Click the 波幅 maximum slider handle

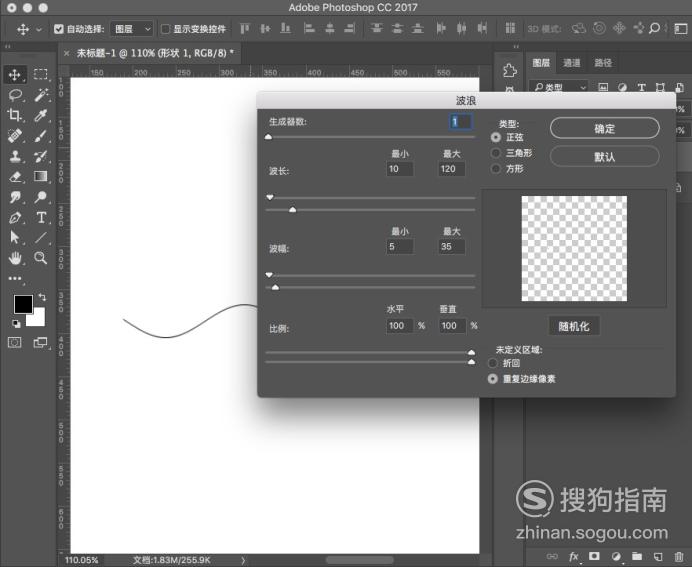click(x=275, y=287)
